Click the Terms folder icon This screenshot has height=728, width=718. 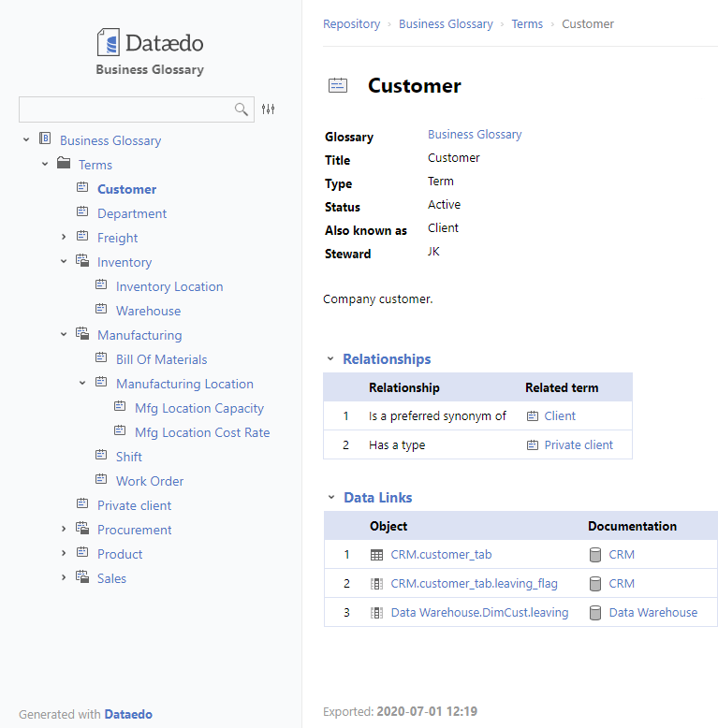64,165
